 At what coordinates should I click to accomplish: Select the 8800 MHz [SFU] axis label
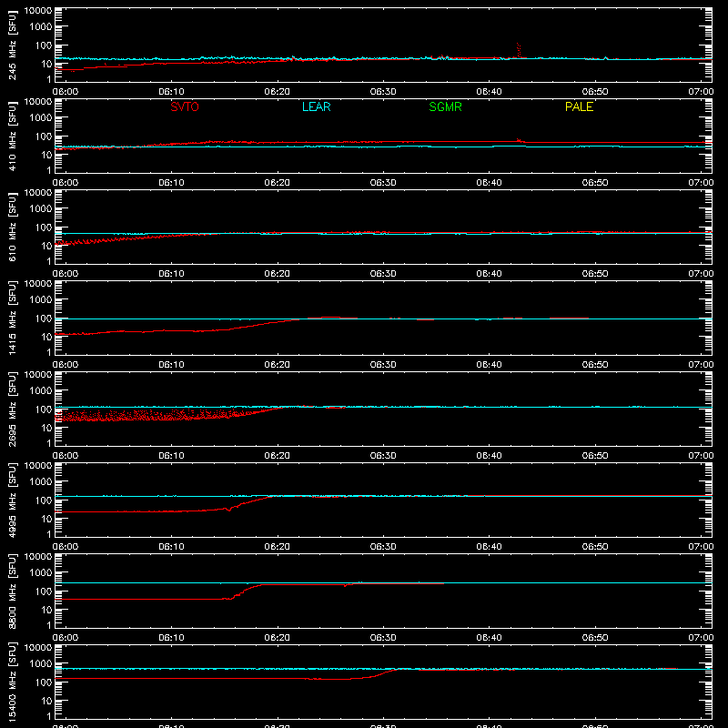click(12, 591)
